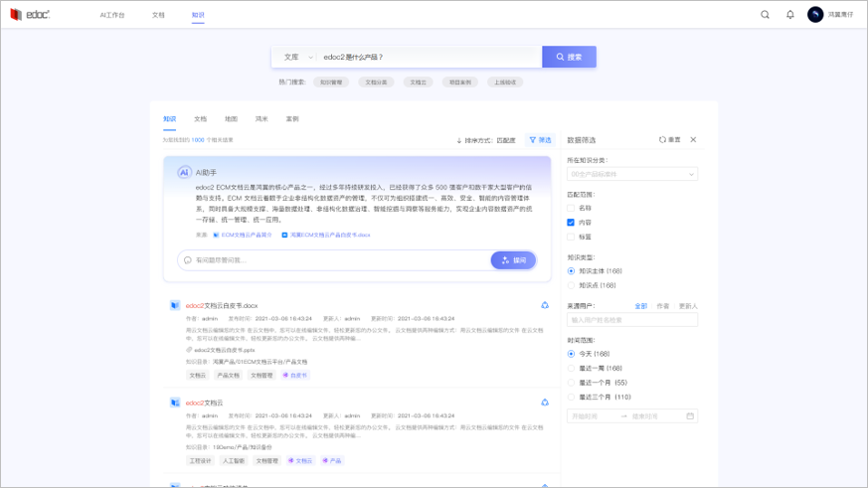Click the fifth hot search tag
Image resolution: width=868 pixels, height=488 pixels.
point(505,81)
